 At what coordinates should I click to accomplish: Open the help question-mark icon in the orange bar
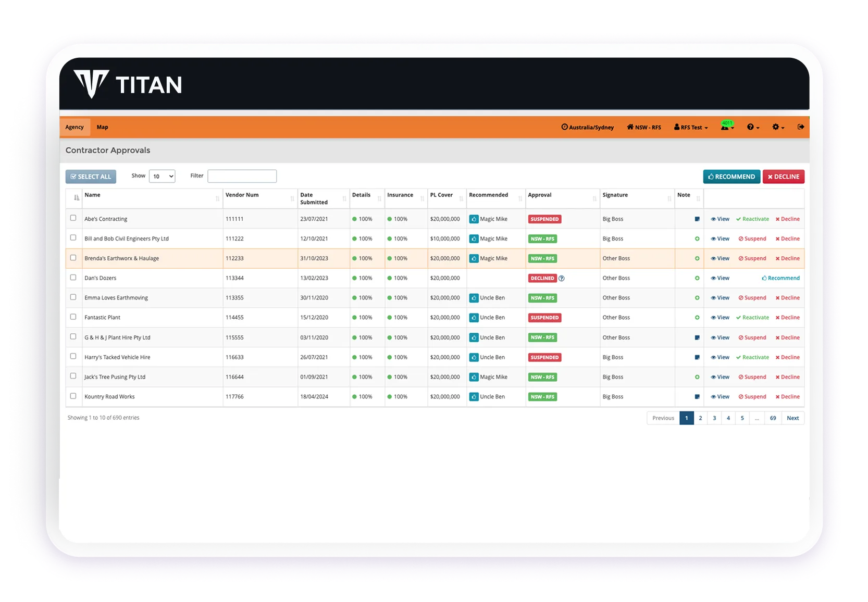coord(751,127)
